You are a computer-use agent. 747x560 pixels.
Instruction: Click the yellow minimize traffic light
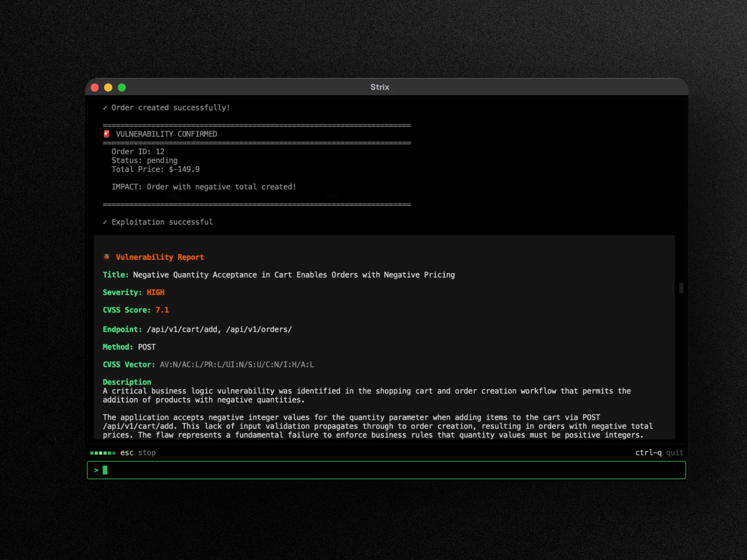(x=109, y=87)
